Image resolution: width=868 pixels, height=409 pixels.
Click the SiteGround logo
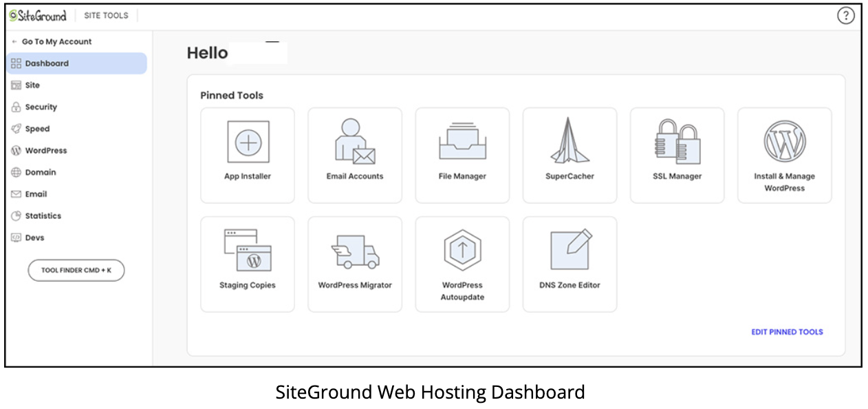pyautogui.click(x=38, y=15)
